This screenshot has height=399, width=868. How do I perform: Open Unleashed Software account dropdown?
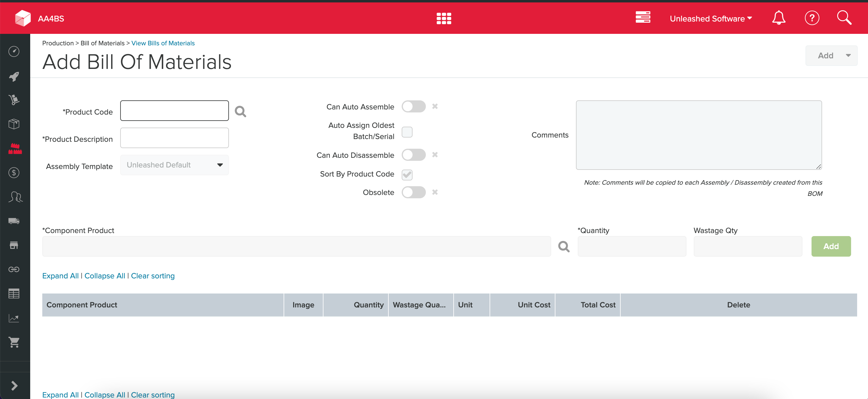point(711,18)
